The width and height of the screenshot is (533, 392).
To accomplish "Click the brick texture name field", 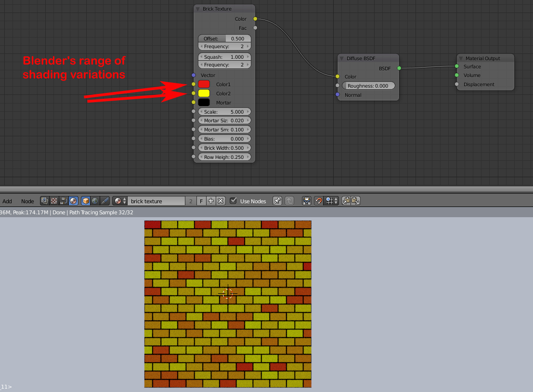I will point(156,201).
